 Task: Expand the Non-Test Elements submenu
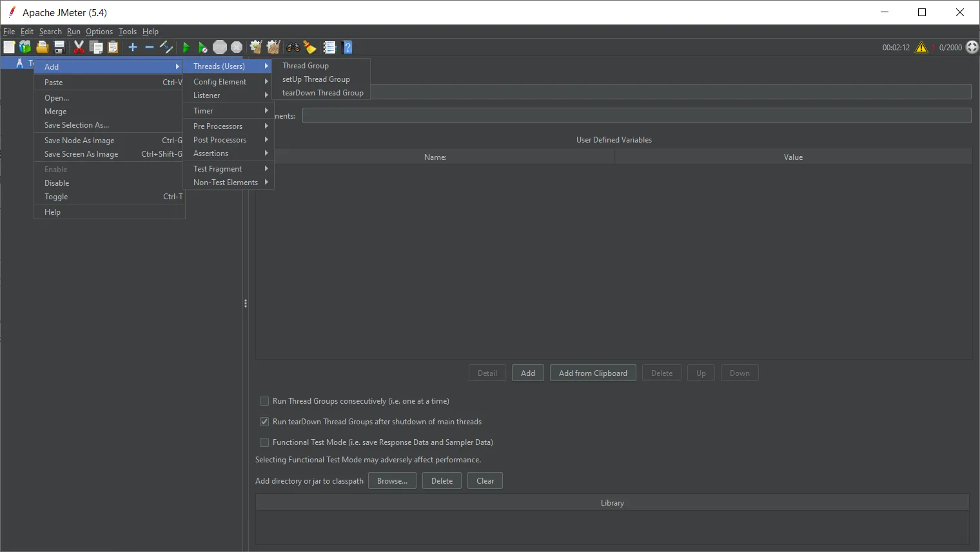(x=229, y=182)
